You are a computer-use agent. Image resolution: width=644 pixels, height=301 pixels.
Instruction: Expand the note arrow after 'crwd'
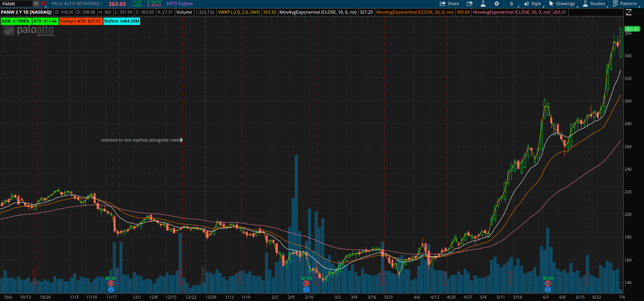point(182,140)
